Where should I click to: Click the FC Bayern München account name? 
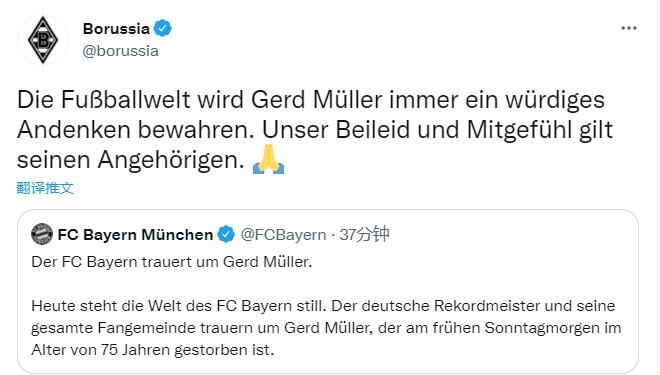[x=135, y=234]
